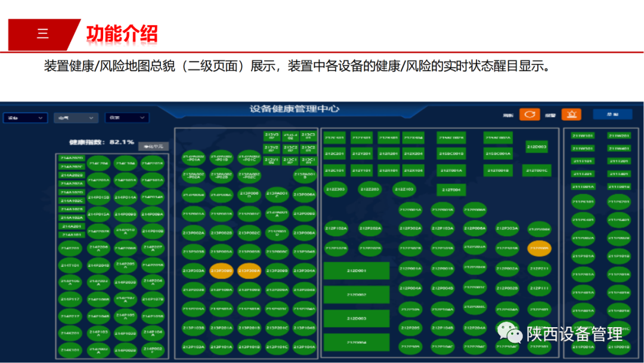
Task: Select tank node 212T001C
Action: pos(537,170)
